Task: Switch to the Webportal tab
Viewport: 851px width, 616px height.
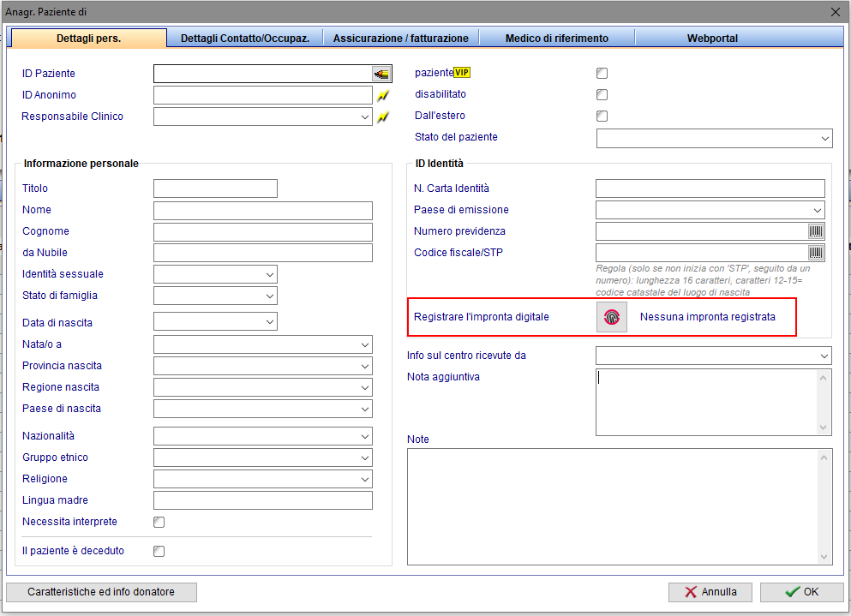Action: pos(712,39)
